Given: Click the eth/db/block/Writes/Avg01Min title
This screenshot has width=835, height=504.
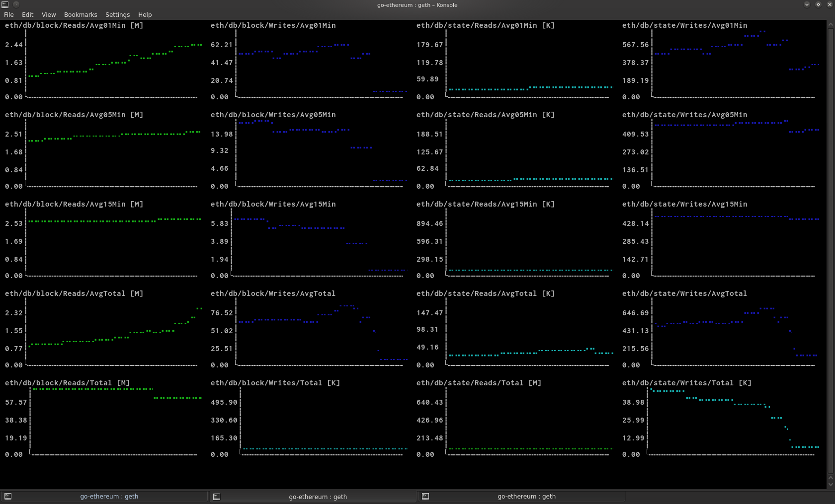Looking at the screenshot, I should point(273,25).
